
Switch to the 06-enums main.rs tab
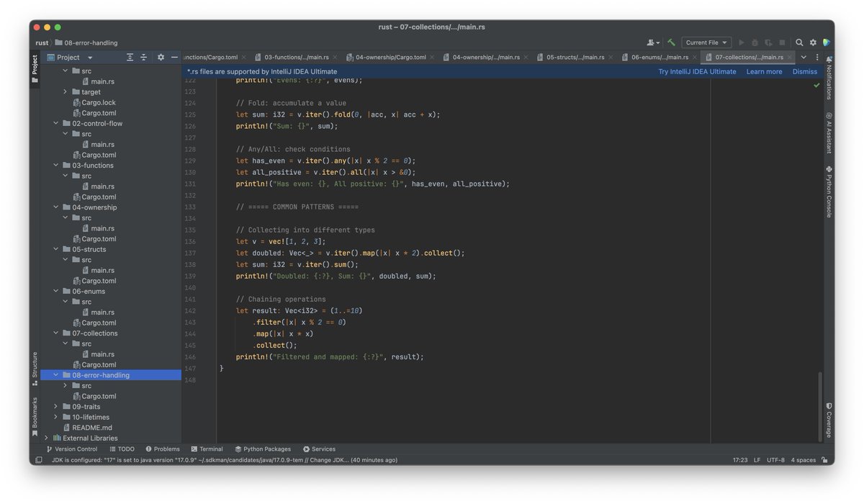click(x=660, y=57)
